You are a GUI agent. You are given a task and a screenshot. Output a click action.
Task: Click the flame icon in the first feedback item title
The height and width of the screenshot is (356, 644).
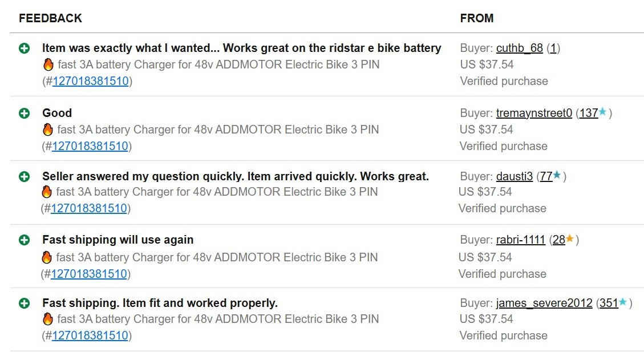pyautogui.click(x=48, y=64)
